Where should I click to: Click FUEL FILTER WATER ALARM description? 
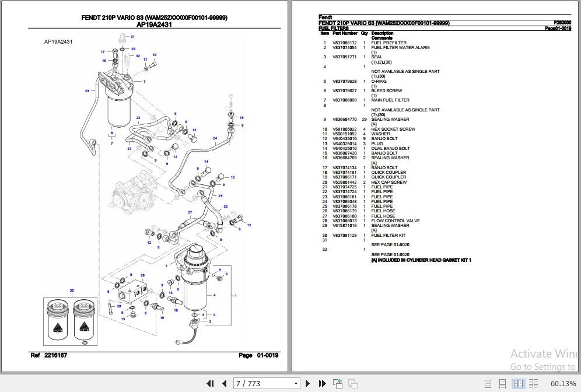400,47
